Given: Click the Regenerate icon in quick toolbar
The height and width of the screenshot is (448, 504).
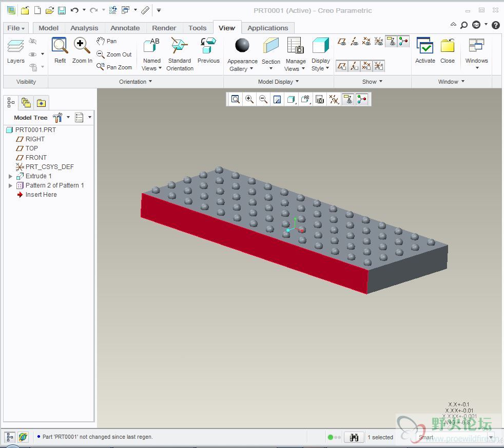Looking at the screenshot, I should (x=113, y=10).
